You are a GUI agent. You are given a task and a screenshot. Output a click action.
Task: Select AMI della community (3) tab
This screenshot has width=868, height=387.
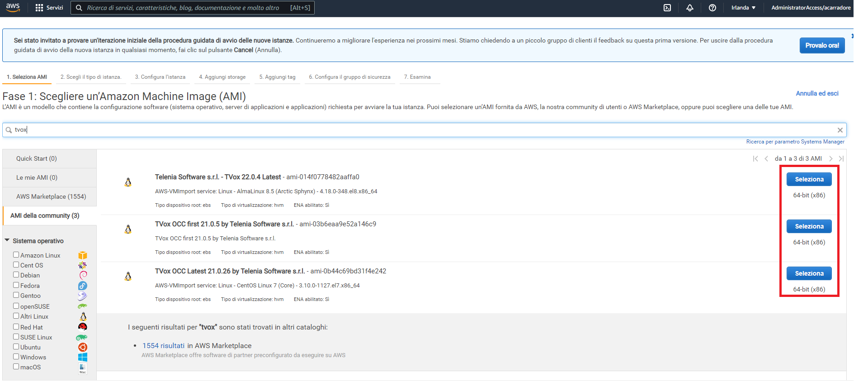click(x=50, y=216)
